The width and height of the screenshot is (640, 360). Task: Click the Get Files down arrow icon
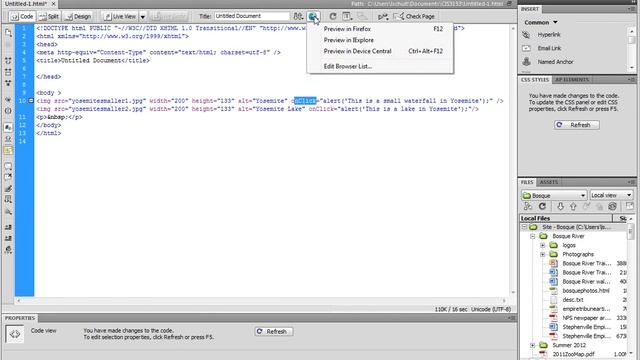(x=560, y=207)
